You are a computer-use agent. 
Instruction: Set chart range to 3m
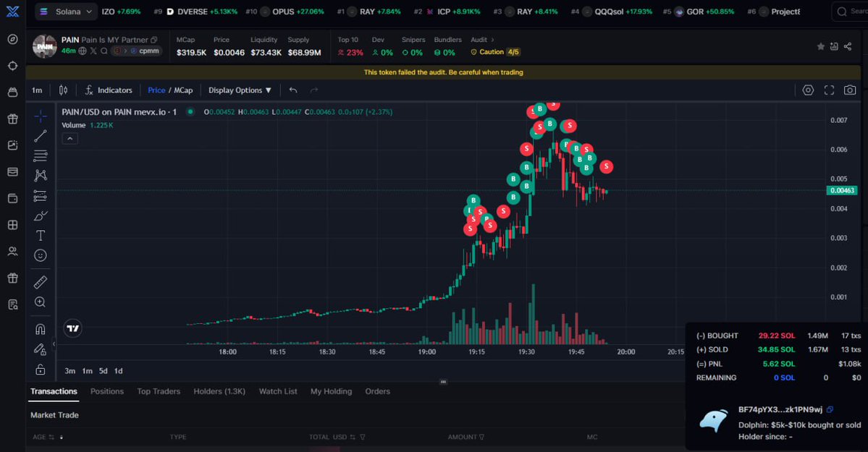(69, 371)
